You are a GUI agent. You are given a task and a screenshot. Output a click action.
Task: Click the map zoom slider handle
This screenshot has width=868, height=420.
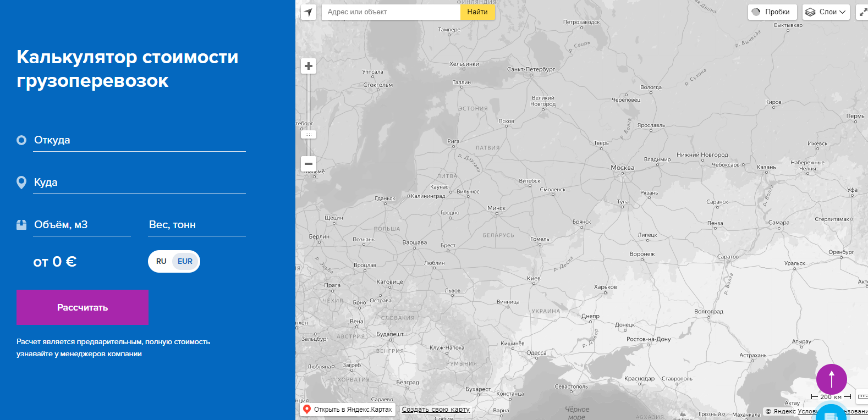[x=309, y=135]
